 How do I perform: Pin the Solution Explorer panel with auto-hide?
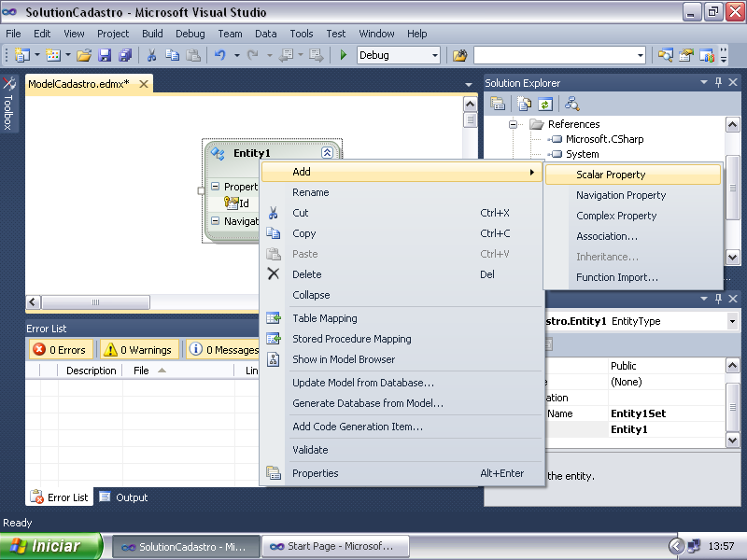tap(718, 82)
